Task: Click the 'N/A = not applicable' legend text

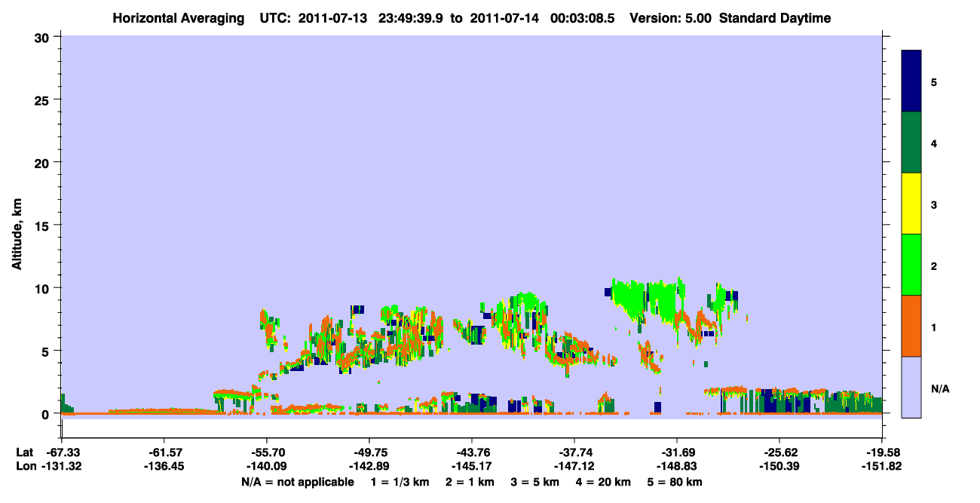Action: point(297,482)
